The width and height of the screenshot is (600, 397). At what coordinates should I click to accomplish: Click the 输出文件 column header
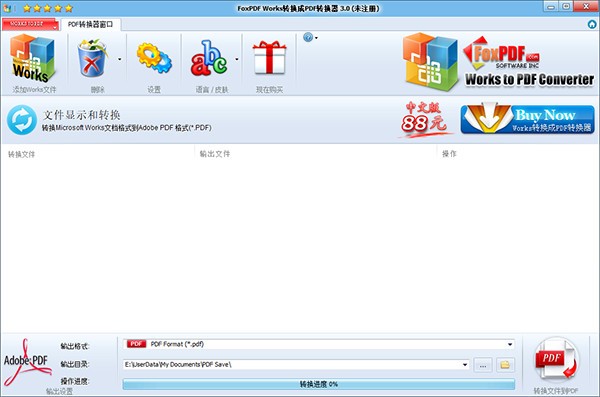pyautogui.click(x=215, y=154)
